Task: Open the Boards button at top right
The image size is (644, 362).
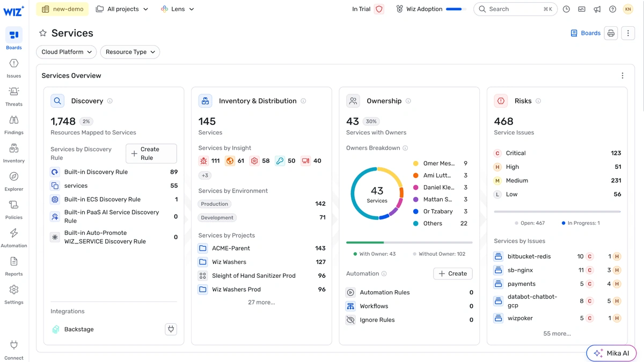Action: click(585, 33)
